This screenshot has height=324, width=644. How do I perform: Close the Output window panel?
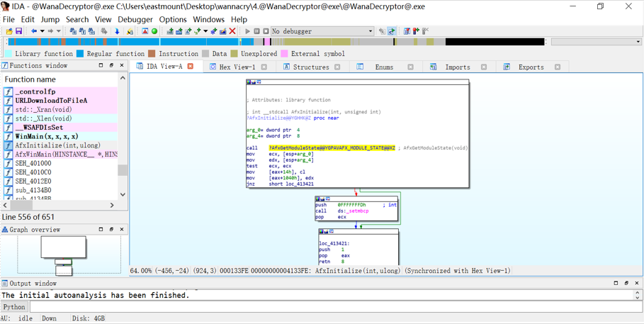[x=636, y=284]
